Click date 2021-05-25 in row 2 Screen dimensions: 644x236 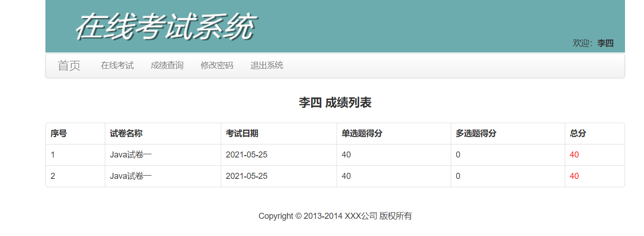point(247,176)
